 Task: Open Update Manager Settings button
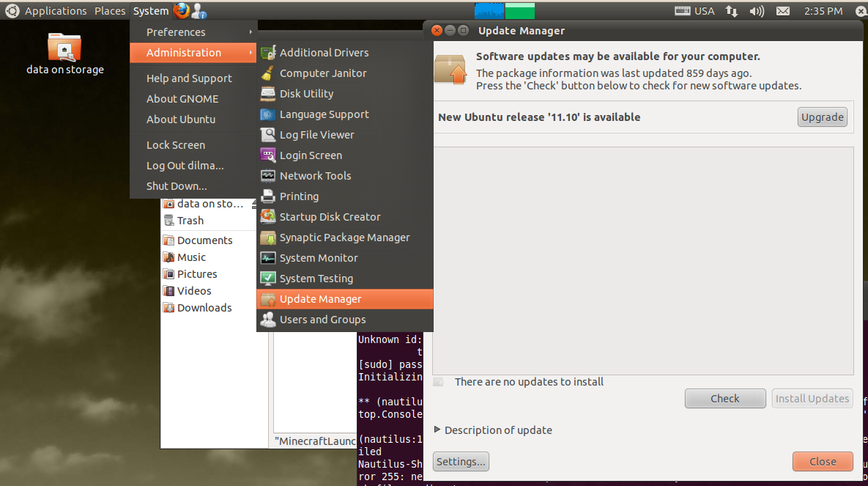pos(461,462)
